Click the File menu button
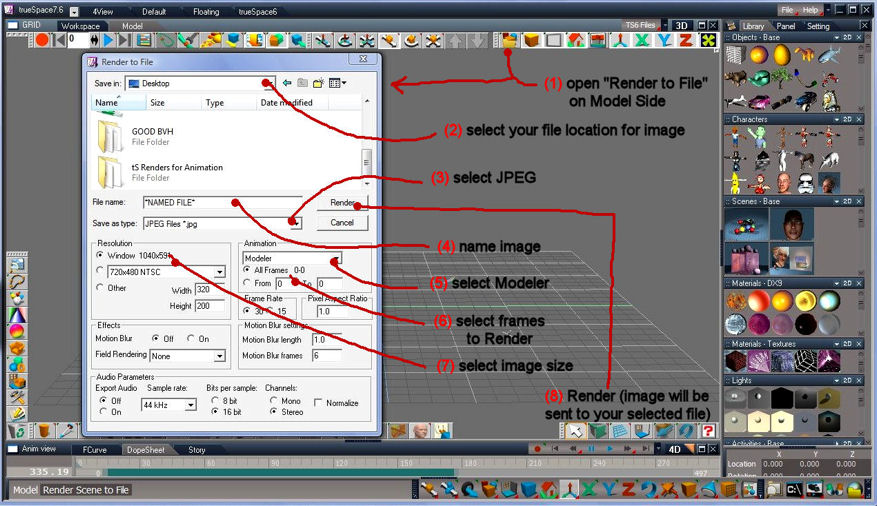The width and height of the screenshot is (877, 506). pyautogui.click(x=787, y=10)
